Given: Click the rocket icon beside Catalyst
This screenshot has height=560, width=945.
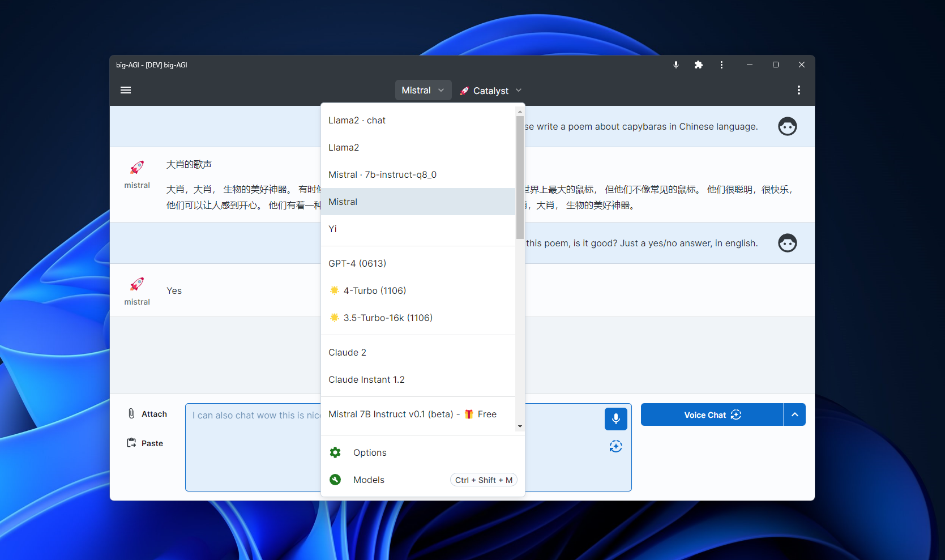Looking at the screenshot, I should [464, 91].
